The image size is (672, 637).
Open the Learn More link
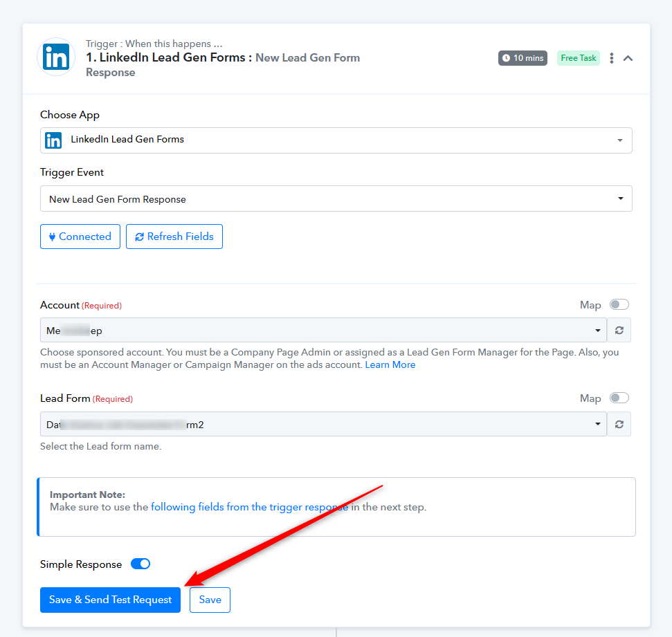point(390,364)
